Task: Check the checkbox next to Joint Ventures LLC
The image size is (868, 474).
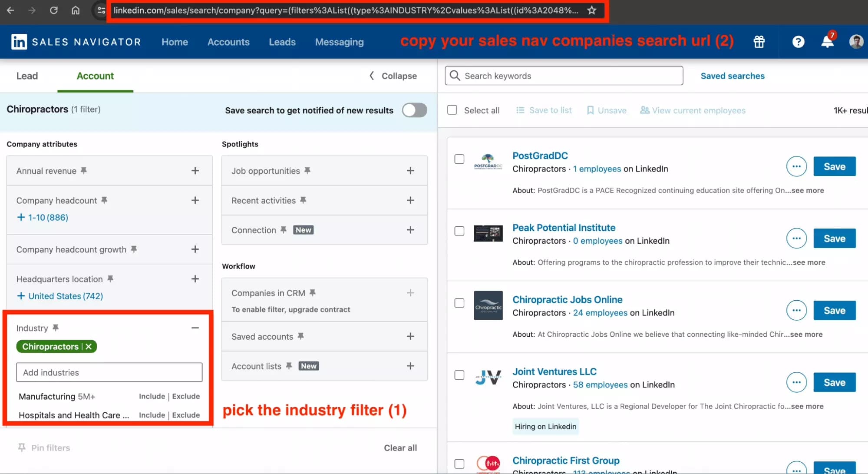Action: (459, 375)
